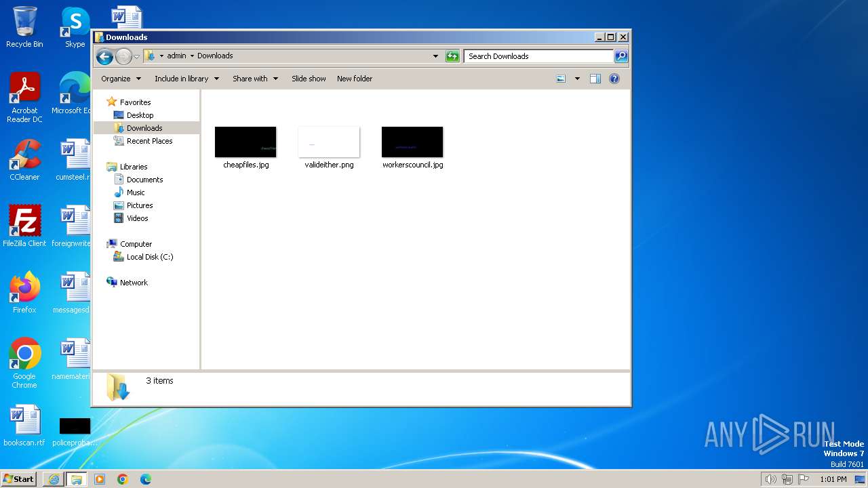
Task: Select Network in navigation pane
Action: coord(134,283)
